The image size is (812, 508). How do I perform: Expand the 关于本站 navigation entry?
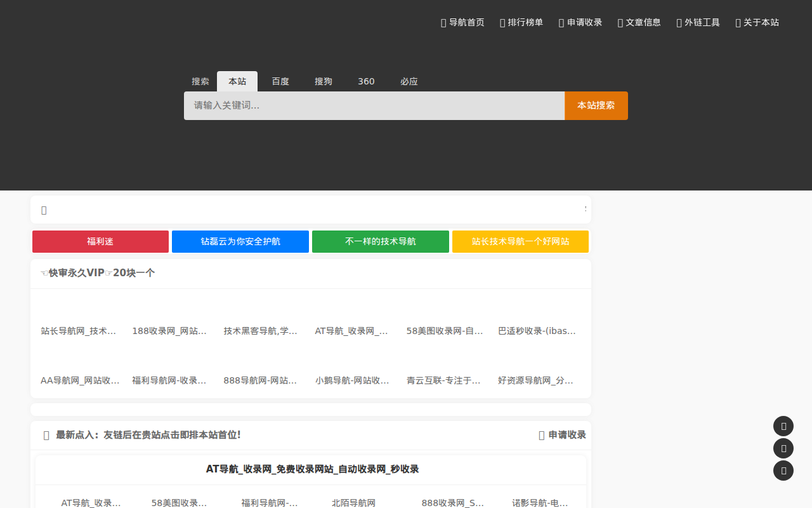click(x=757, y=22)
